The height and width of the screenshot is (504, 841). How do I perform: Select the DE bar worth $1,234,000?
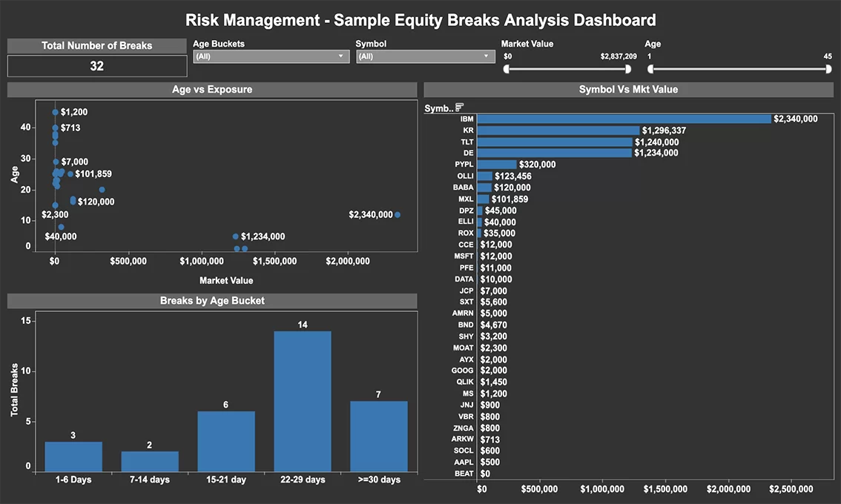[555, 153]
